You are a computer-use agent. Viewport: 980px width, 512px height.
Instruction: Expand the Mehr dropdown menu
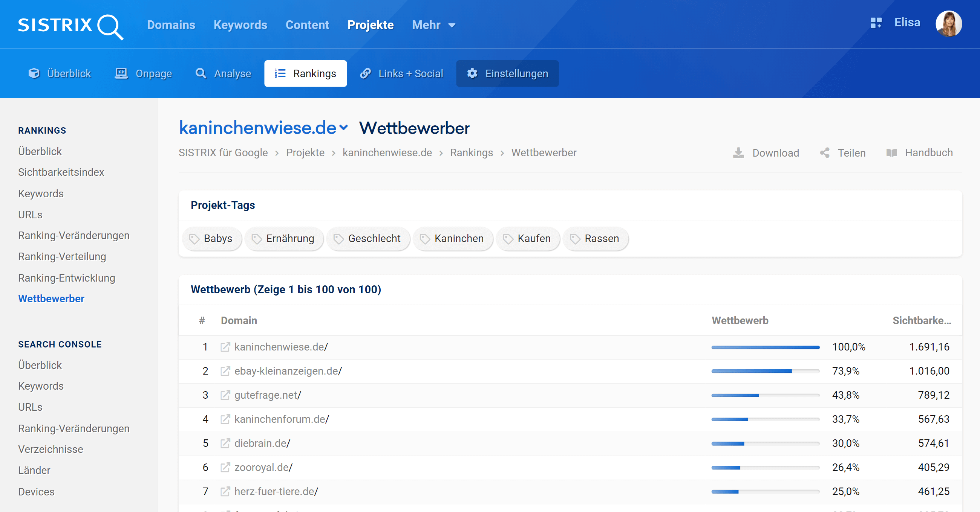pyautogui.click(x=433, y=25)
